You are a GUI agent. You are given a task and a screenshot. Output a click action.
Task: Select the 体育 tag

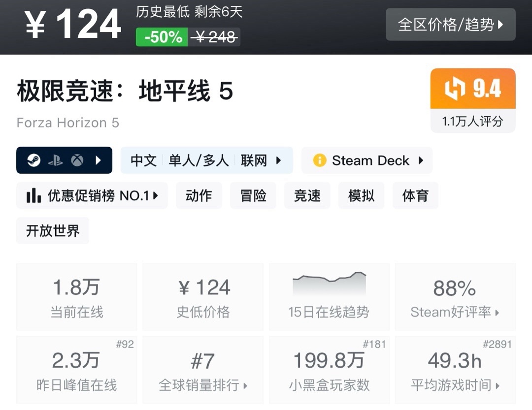[x=416, y=195]
